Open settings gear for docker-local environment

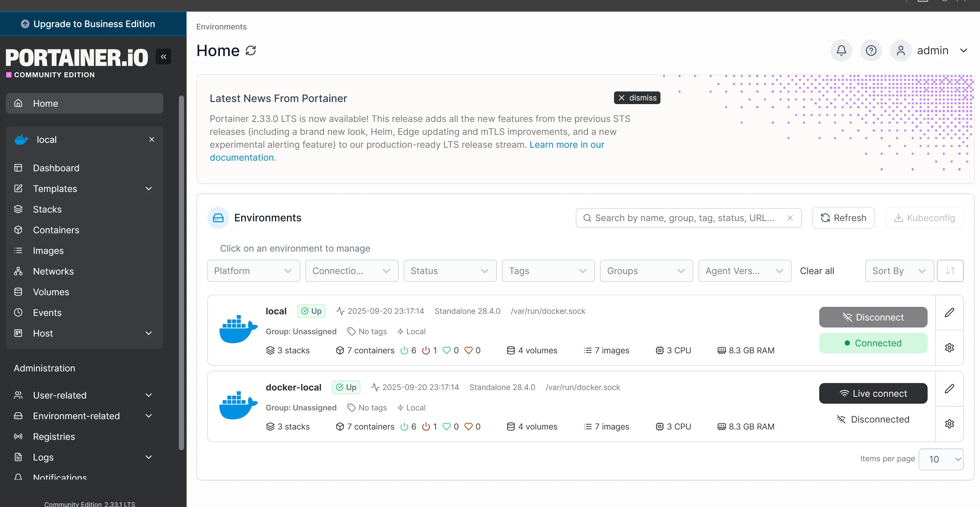[x=949, y=424]
